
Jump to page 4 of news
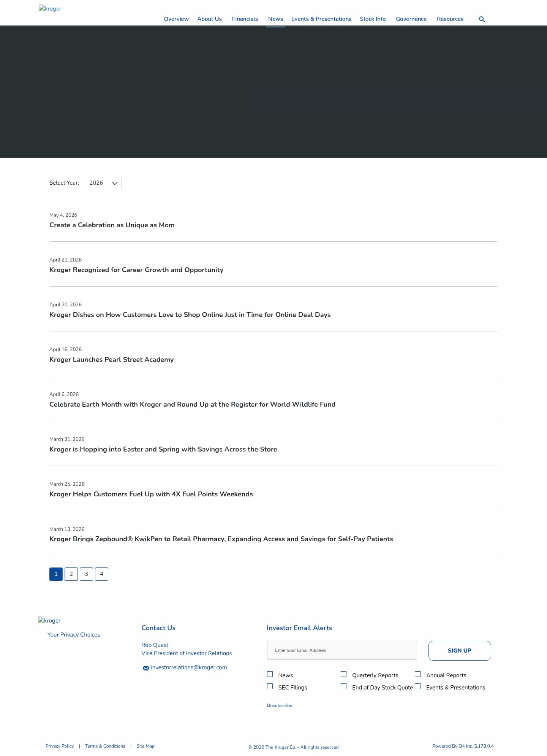point(101,574)
